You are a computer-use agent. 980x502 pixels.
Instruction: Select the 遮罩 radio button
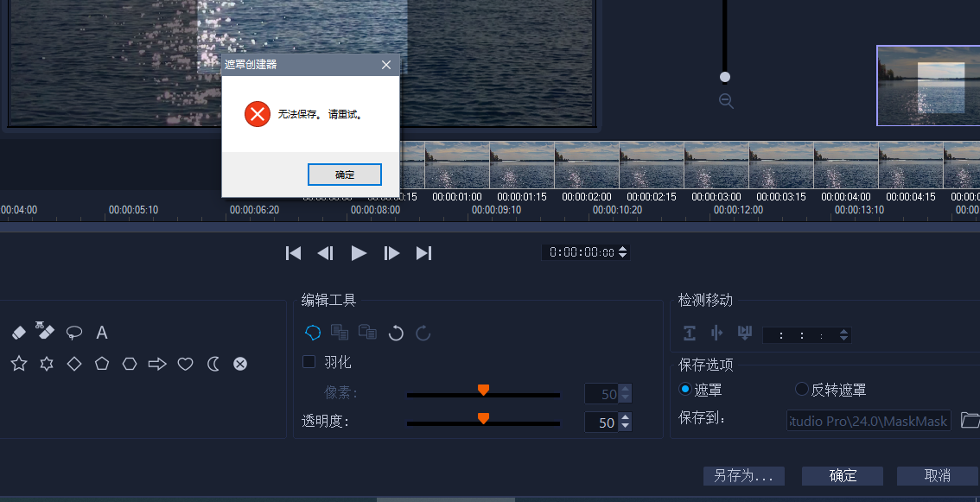[684, 389]
